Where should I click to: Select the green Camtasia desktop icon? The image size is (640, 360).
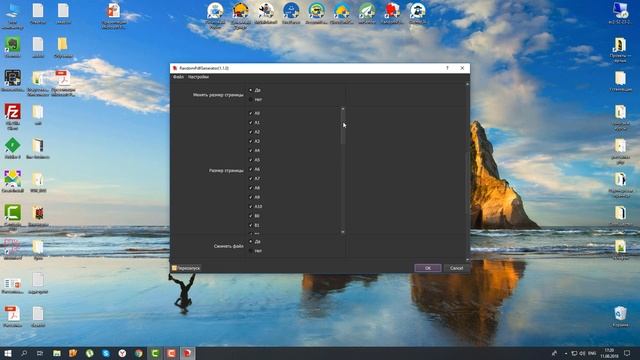click(13, 216)
